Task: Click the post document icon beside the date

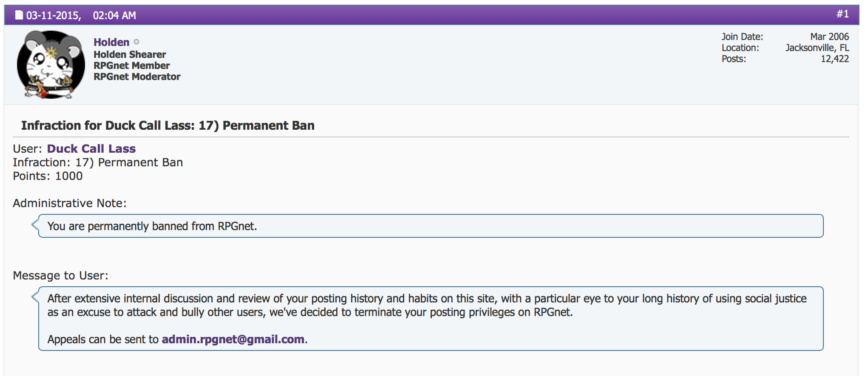Action: (x=19, y=15)
